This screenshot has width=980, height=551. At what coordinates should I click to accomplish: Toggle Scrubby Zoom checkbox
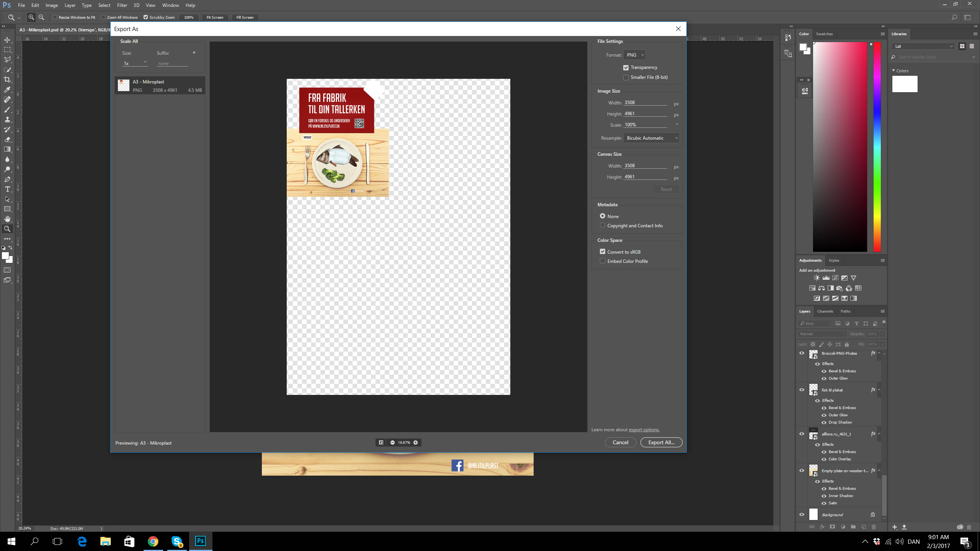coord(146,17)
